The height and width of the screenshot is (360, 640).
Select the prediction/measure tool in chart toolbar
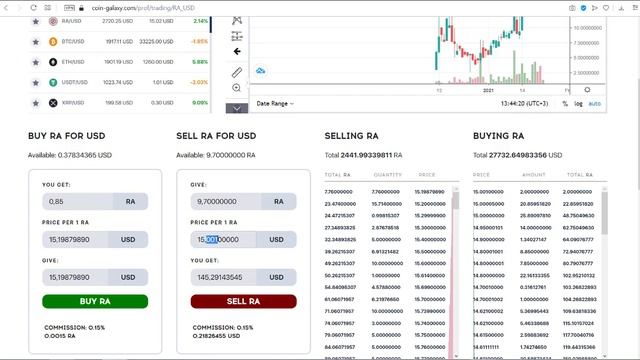[237, 36]
